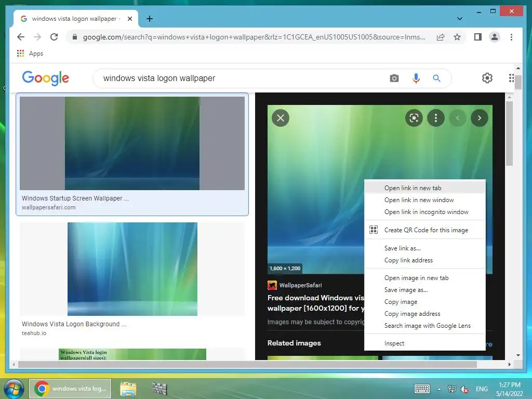Share this page from the address bar
Screen dimensions: 532x399
click(x=441, y=37)
